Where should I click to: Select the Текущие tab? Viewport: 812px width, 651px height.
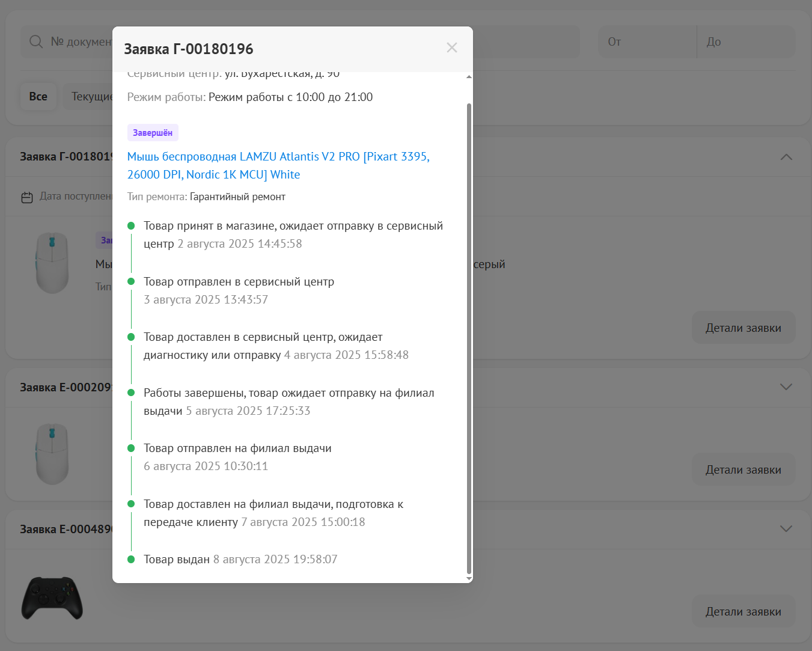(90, 96)
